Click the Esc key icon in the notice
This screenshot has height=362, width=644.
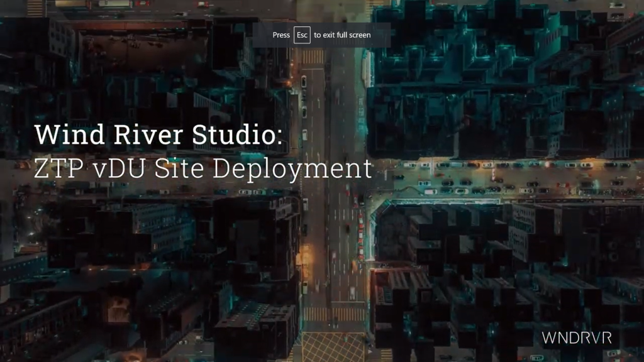point(302,35)
